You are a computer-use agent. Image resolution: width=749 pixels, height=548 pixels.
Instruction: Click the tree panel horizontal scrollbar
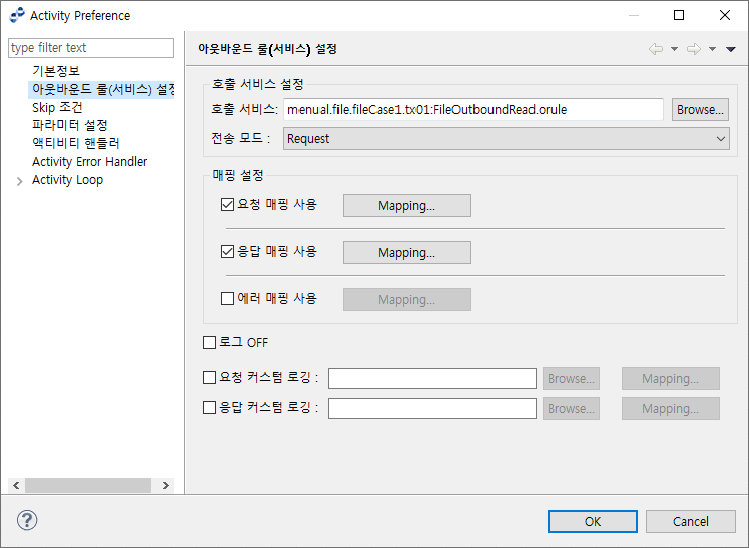[90, 485]
